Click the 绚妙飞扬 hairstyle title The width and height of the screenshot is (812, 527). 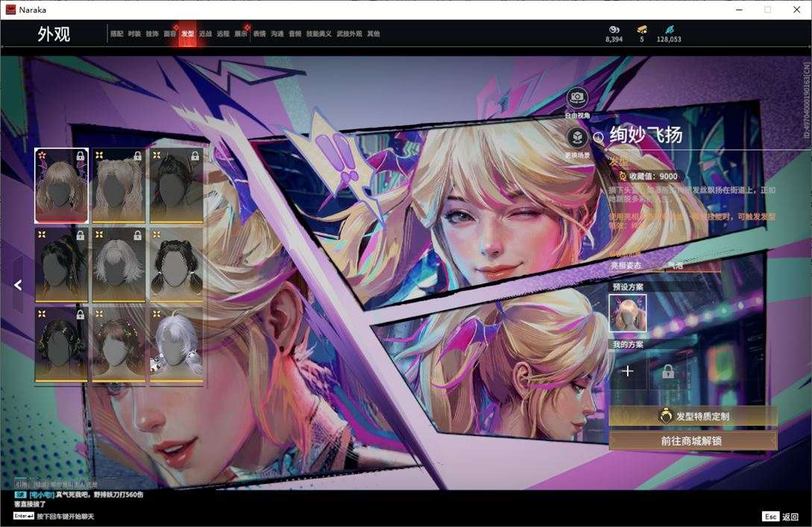[x=646, y=135]
